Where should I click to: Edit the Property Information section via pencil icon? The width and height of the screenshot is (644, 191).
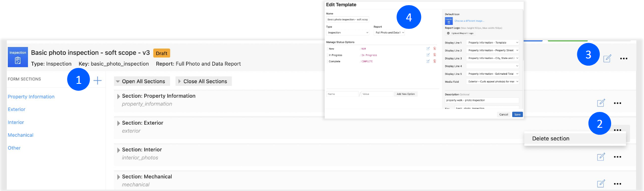tap(601, 103)
